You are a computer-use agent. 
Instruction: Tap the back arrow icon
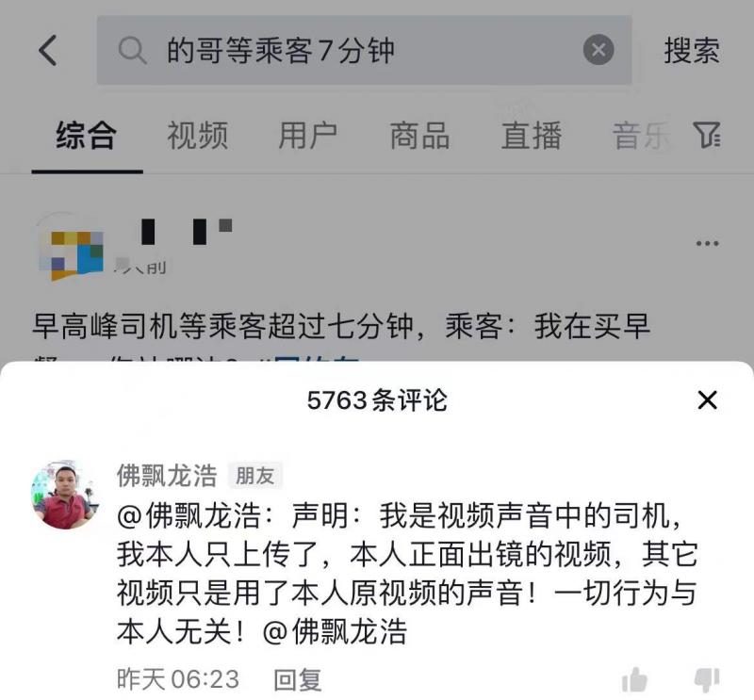(48, 50)
